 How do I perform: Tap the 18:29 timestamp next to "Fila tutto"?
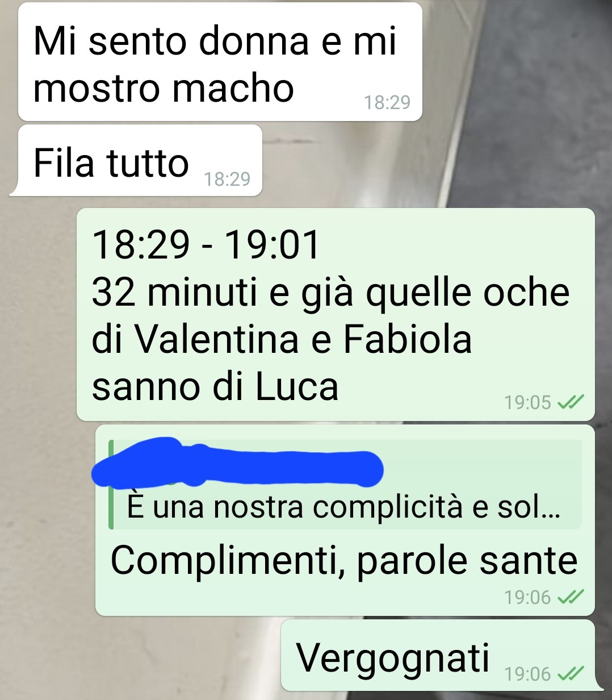pyautogui.click(x=227, y=179)
